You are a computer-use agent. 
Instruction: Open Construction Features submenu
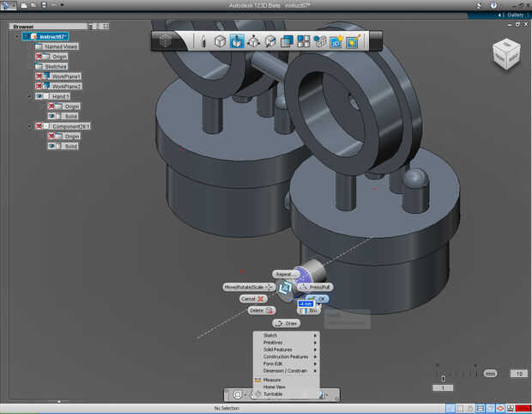286,356
